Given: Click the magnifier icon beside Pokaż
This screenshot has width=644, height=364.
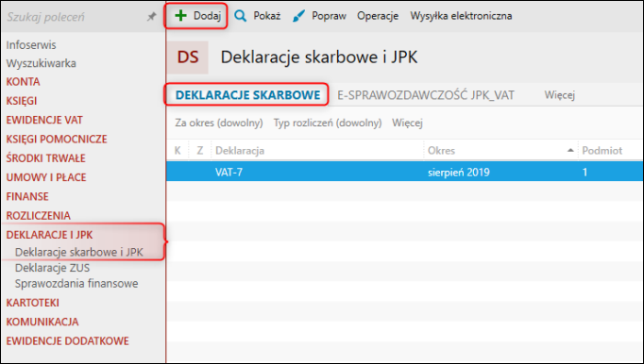Looking at the screenshot, I should 240,16.
